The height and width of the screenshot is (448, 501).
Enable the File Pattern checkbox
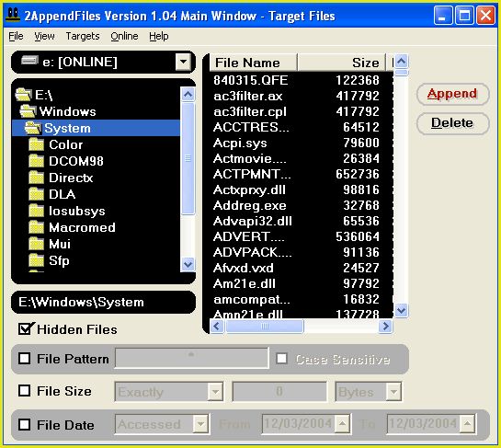pyautogui.click(x=25, y=359)
